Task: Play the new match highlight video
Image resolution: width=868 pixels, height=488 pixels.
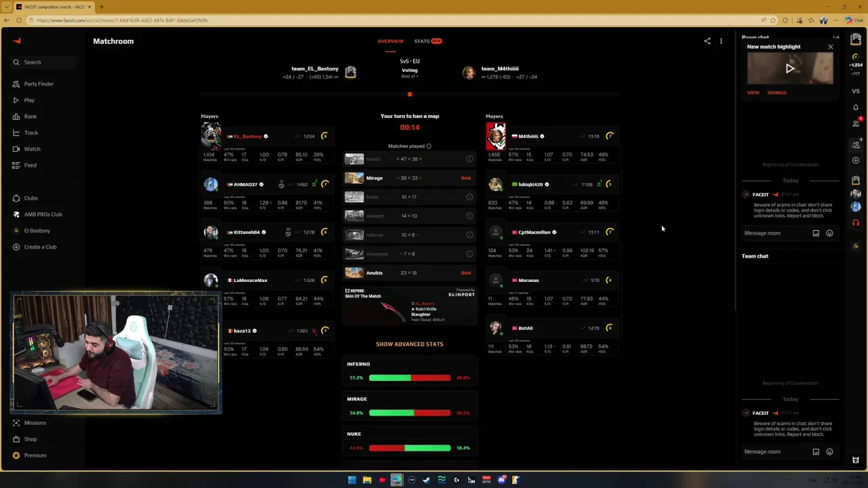Action: [x=790, y=68]
